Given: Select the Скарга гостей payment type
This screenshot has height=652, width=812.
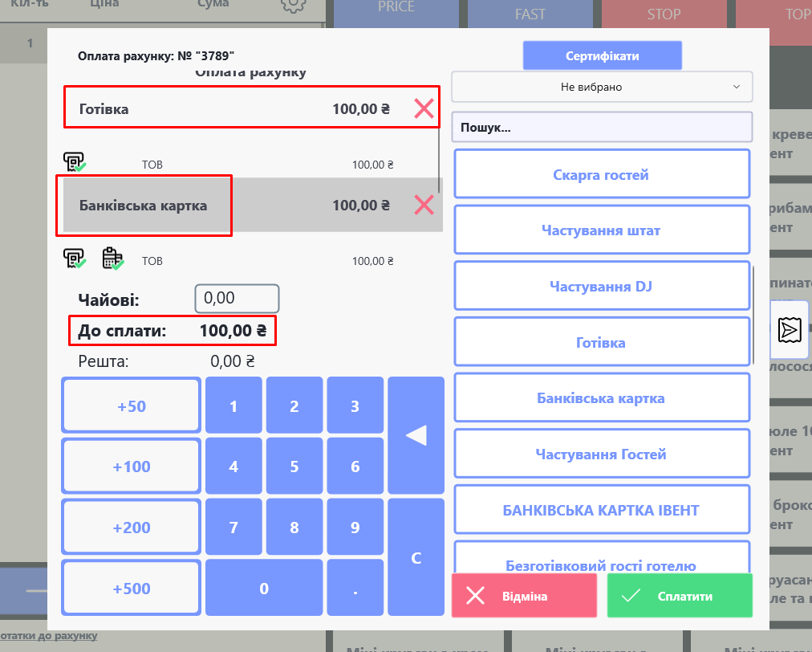Looking at the screenshot, I should (602, 174).
